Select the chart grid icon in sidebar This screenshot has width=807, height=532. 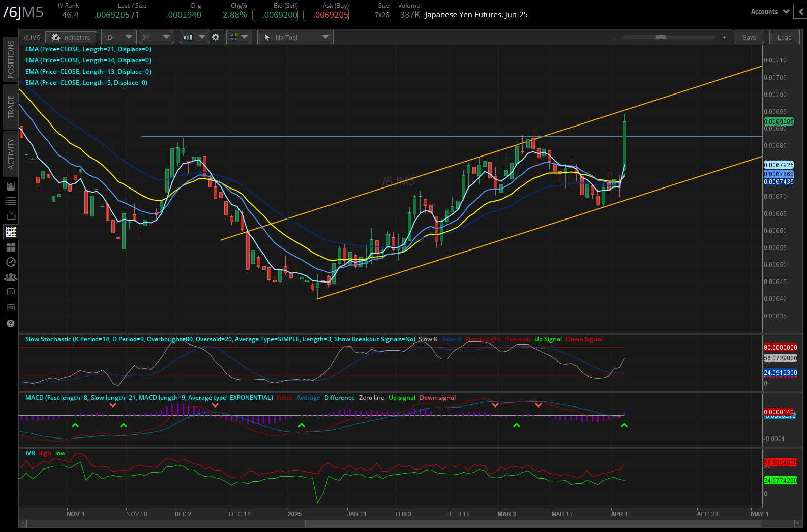[x=11, y=232]
